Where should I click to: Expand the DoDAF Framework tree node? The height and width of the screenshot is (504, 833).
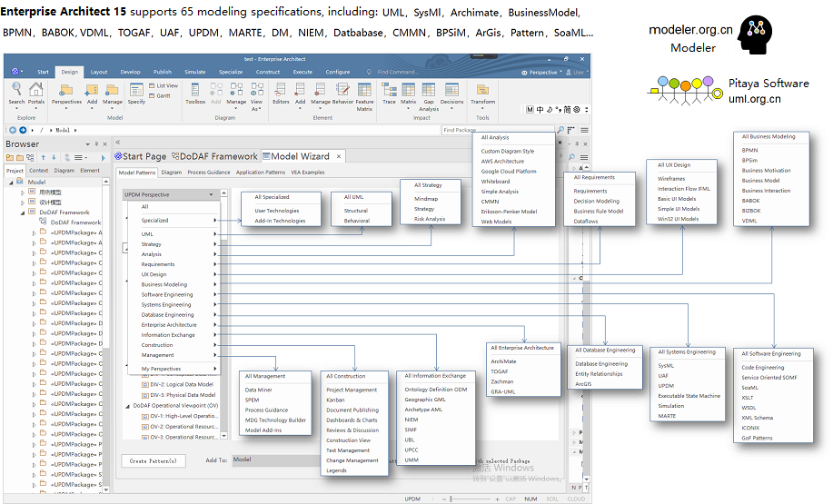(x=23, y=212)
